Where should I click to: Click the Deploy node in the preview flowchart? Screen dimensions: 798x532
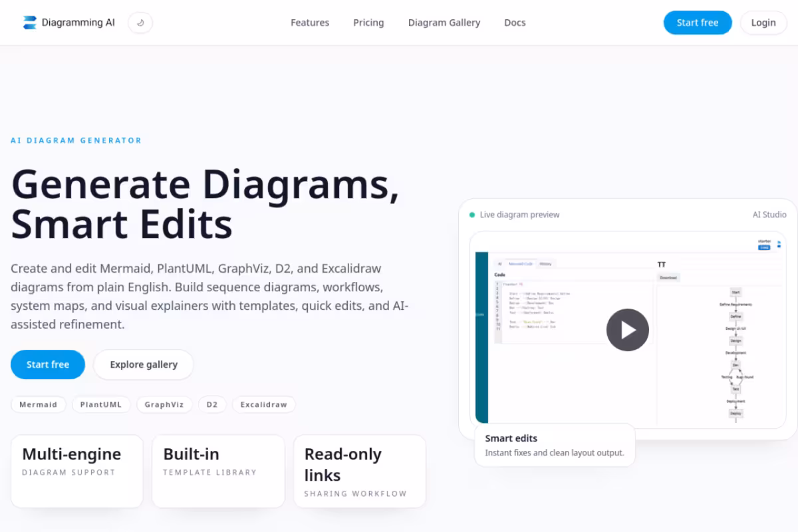coord(735,414)
